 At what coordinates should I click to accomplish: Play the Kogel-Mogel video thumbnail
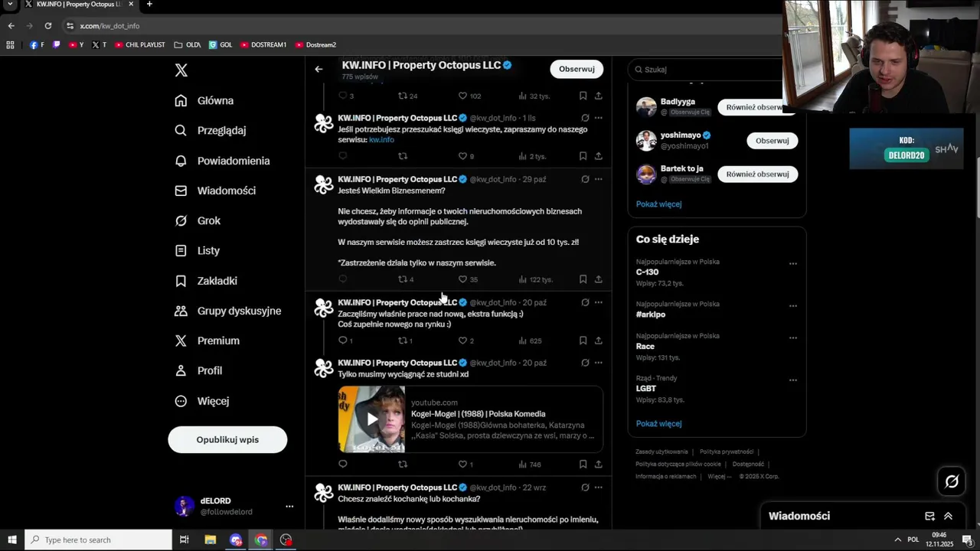[x=372, y=419]
